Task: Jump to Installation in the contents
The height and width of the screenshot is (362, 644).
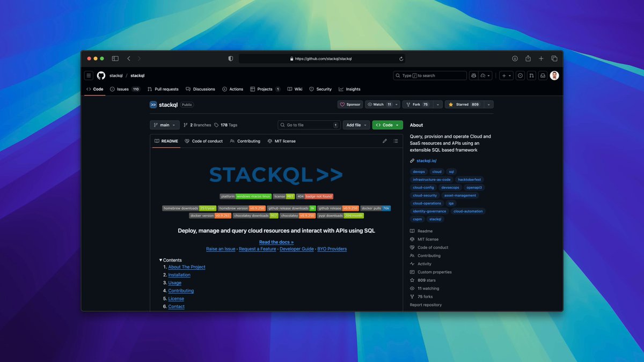Action: coord(179,275)
